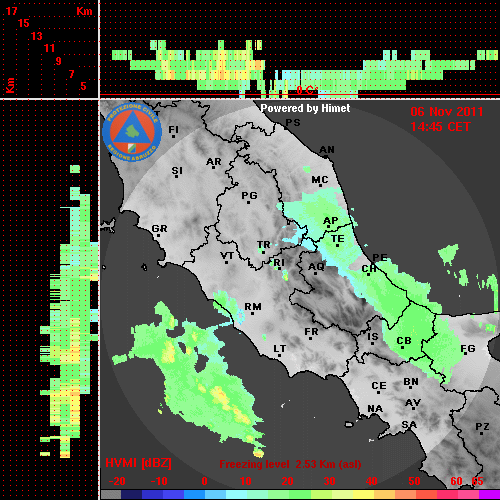The image size is (500, 500).
Task: Click the FR city marker
Action: tap(311, 333)
